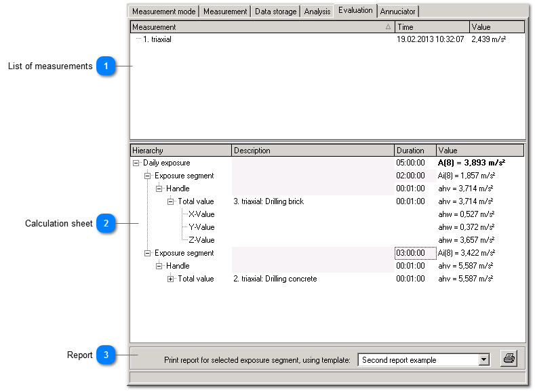Switch to the Measurement mode tab
This screenshot has height=392, width=535.
coord(163,12)
